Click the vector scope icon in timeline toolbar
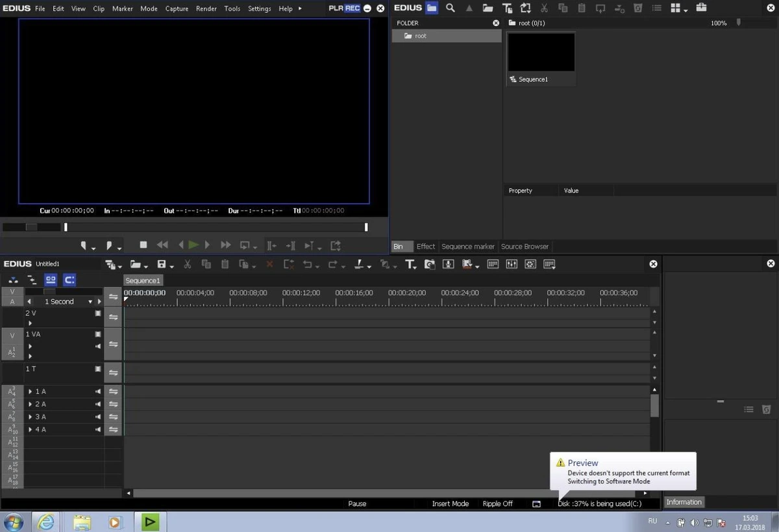Screen dimensions: 779x532 coord(530,264)
